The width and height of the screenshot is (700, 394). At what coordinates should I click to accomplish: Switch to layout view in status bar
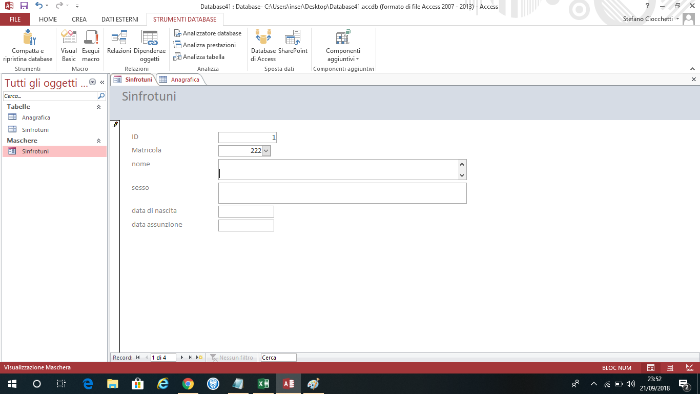pyautogui.click(x=670, y=368)
